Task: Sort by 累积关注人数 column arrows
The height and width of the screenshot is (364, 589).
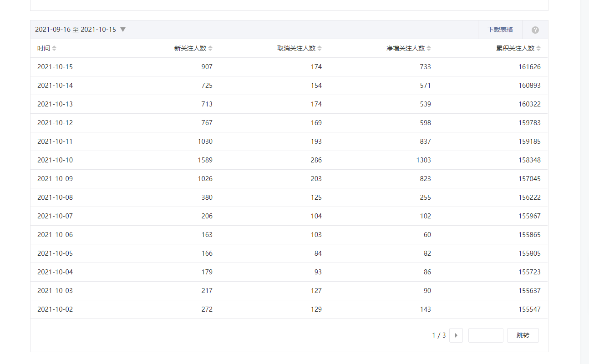Action: [x=538, y=48]
